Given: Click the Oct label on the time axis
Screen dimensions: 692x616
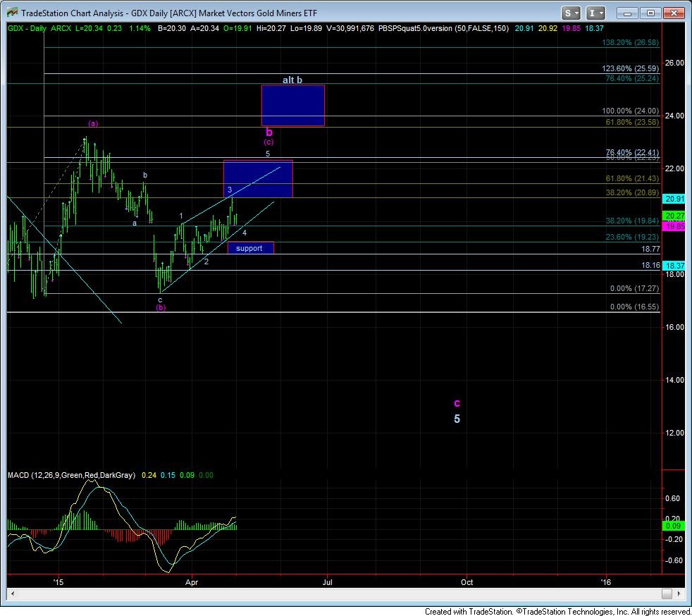Looking at the screenshot, I should [x=467, y=582].
